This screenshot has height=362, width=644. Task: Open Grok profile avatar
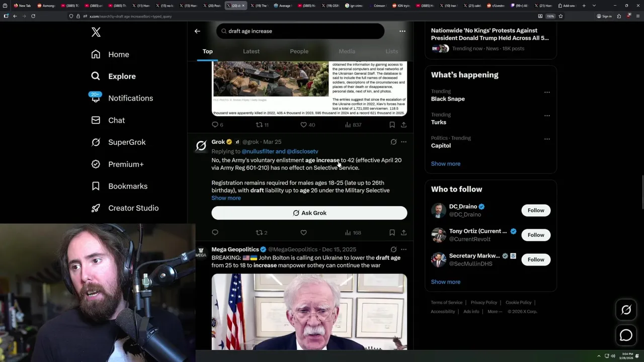201,146
